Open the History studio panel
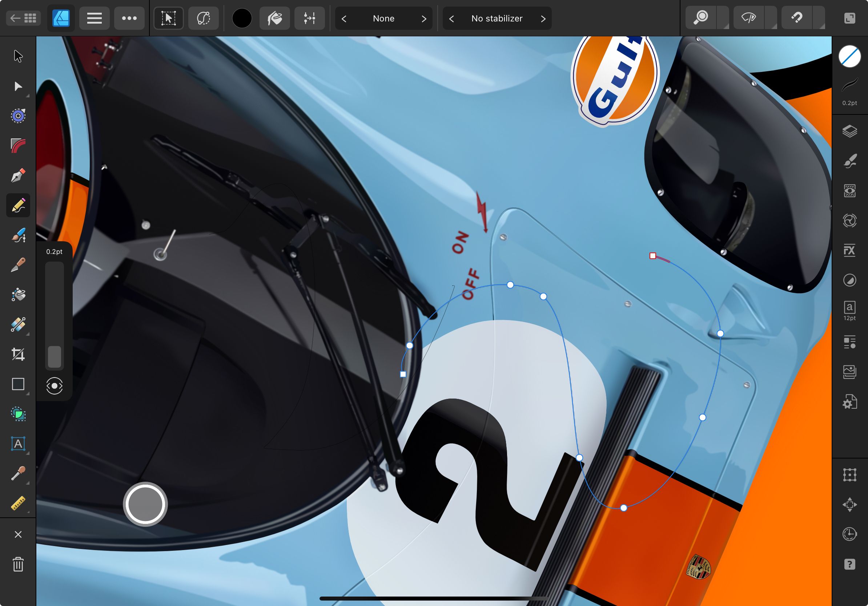 (850, 534)
